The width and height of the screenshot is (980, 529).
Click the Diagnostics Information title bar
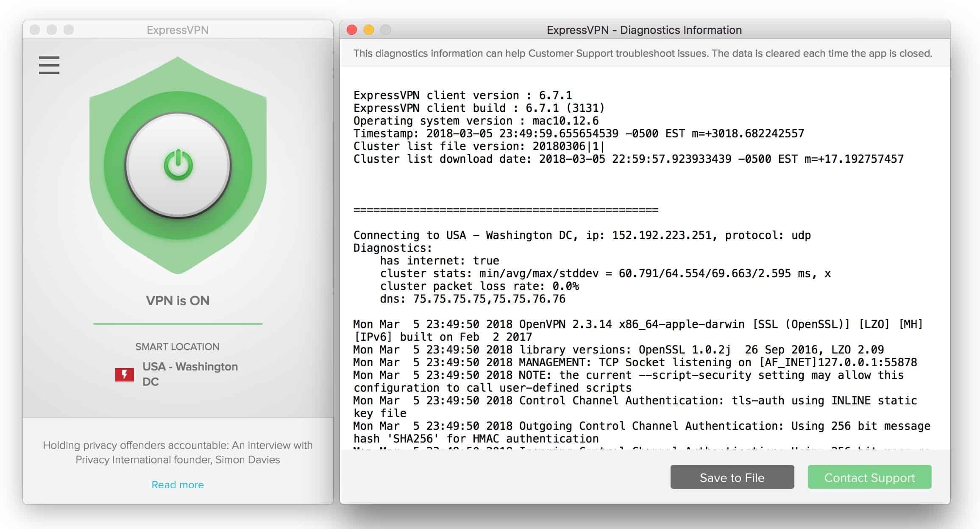pyautogui.click(x=644, y=30)
